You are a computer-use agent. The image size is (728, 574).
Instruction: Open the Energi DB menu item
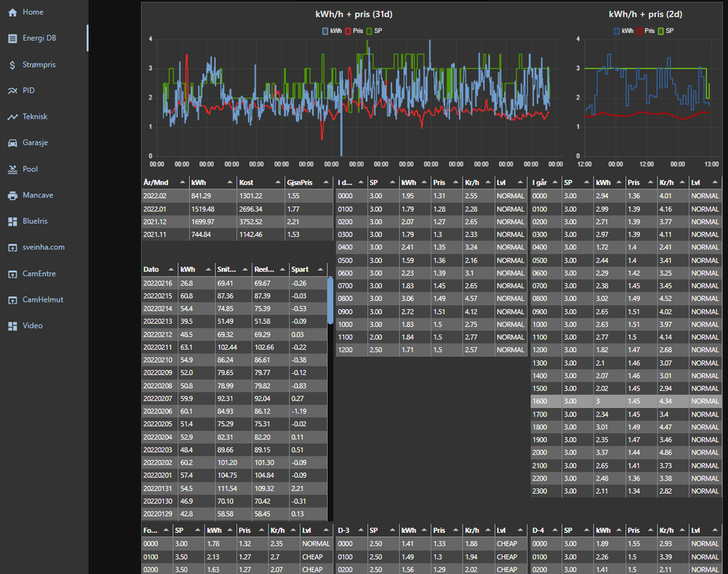pyautogui.click(x=38, y=38)
